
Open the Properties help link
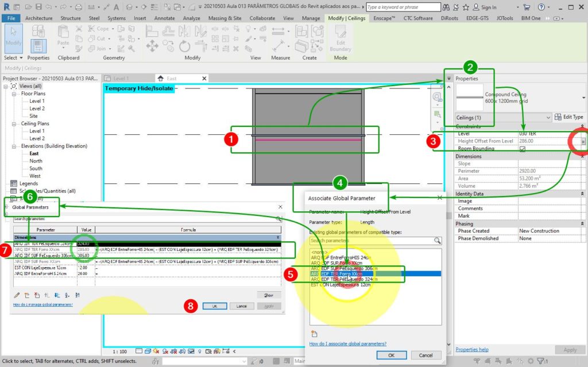(x=472, y=350)
